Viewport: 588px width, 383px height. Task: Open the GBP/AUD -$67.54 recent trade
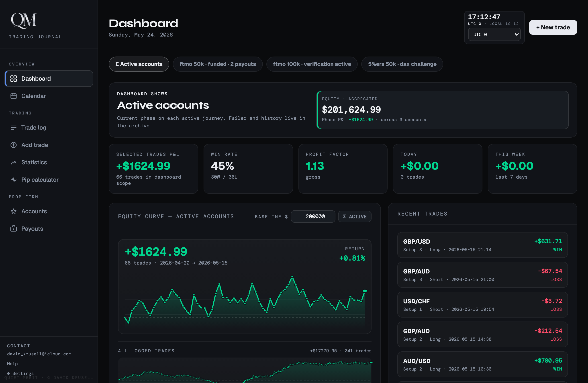tap(482, 275)
